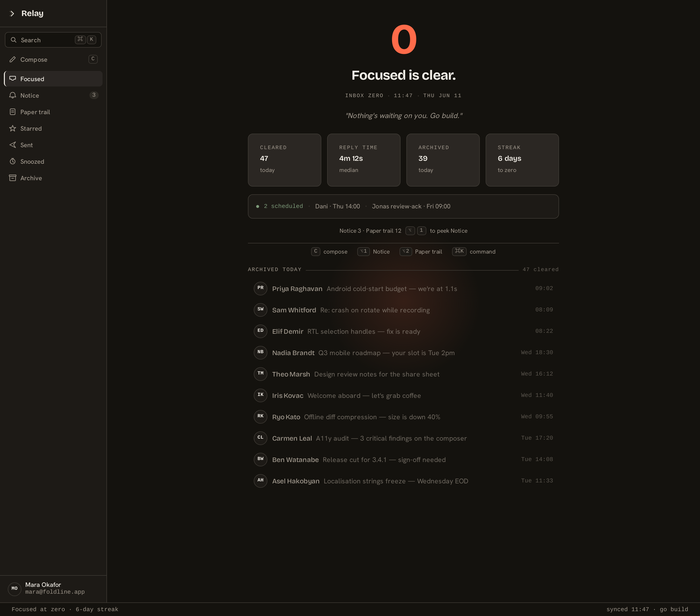
Task: Click the IK avatar for Iris Kovac
Action: 260,395
